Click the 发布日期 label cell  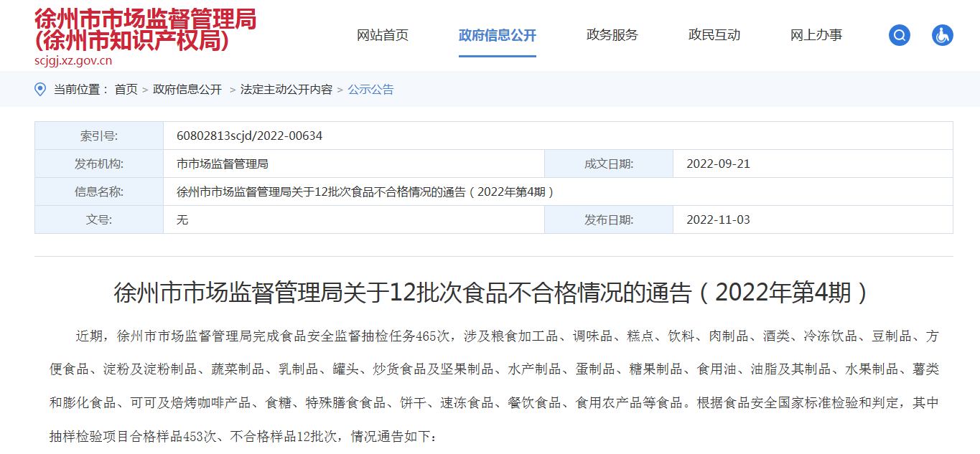[x=609, y=219]
